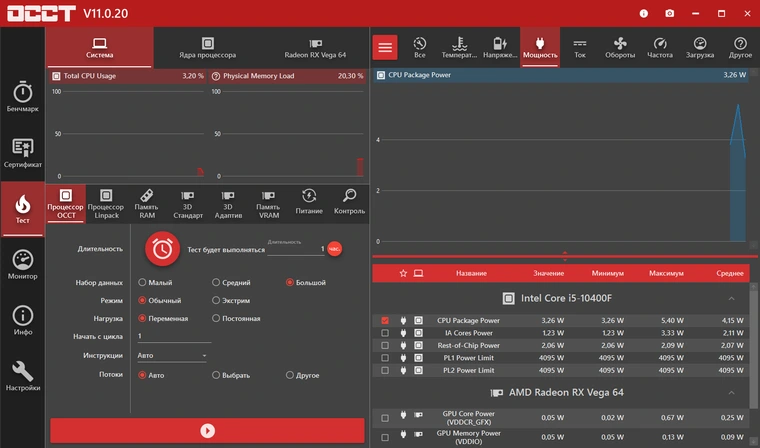Click the Total CPU Usage graph header
This screenshot has height=448, width=760.
(127, 76)
